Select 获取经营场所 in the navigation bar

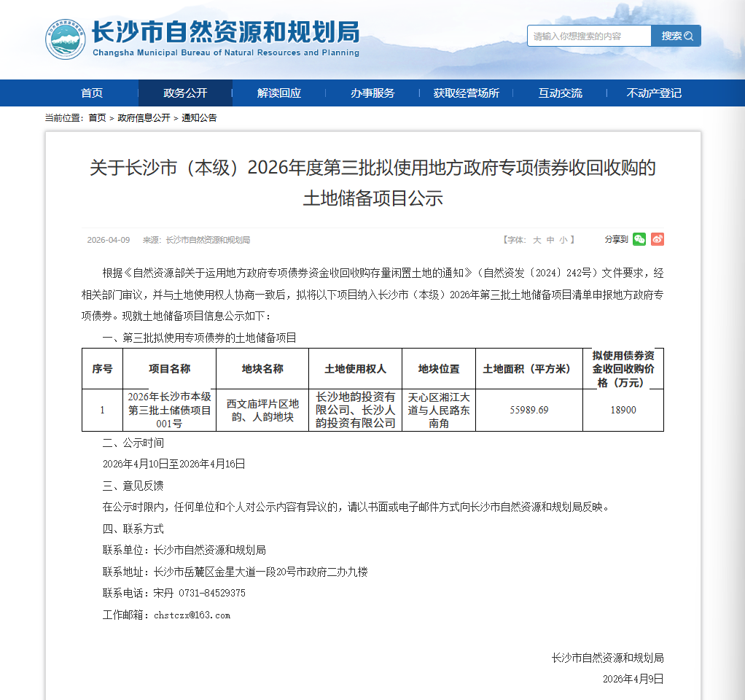pos(467,93)
